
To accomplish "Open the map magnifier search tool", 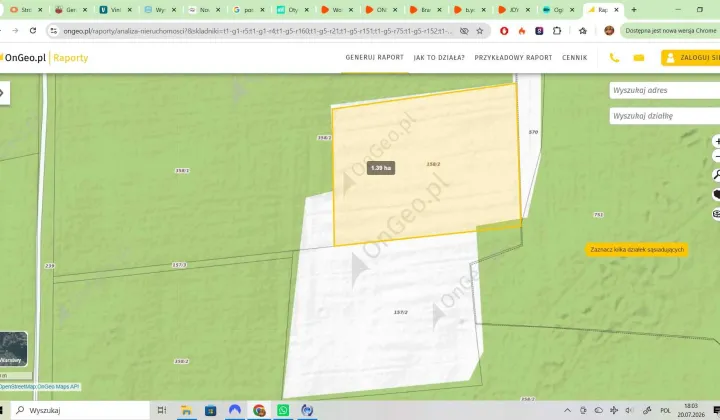I will 716,175.
